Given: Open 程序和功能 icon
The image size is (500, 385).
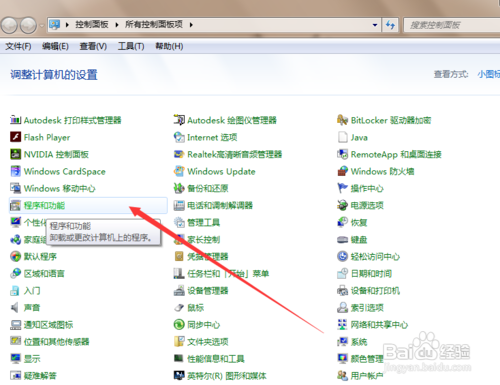Looking at the screenshot, I should coord(15,205).
